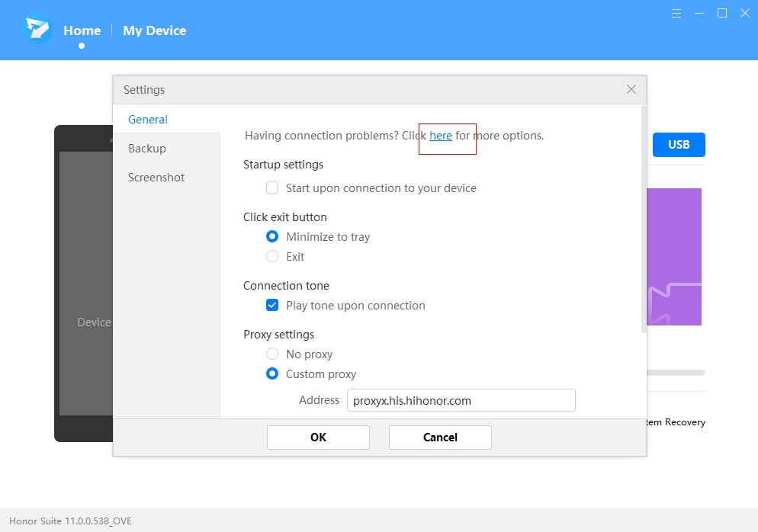Image resolution: width=758 pixels, height=532 pixels.
Task: Uncheck Play tone upon connection
Action: coord(272,306)
